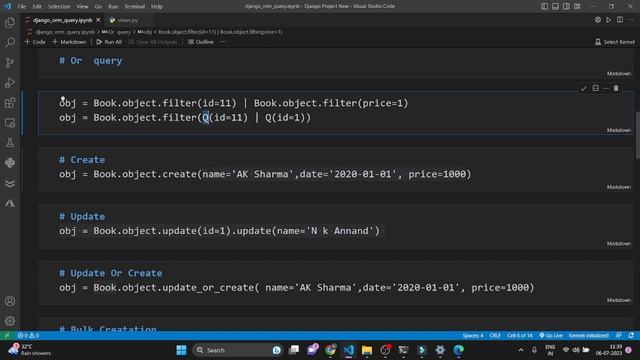Click the 'Or query' breadcrumb segment
Viewport: 640px width, 360px height.
[x=117, y=32]
